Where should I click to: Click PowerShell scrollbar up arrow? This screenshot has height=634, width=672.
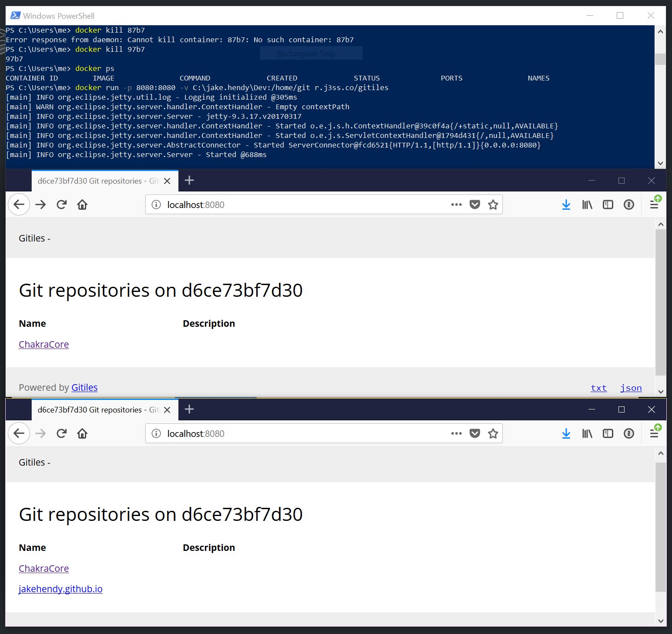click(660, 31)
